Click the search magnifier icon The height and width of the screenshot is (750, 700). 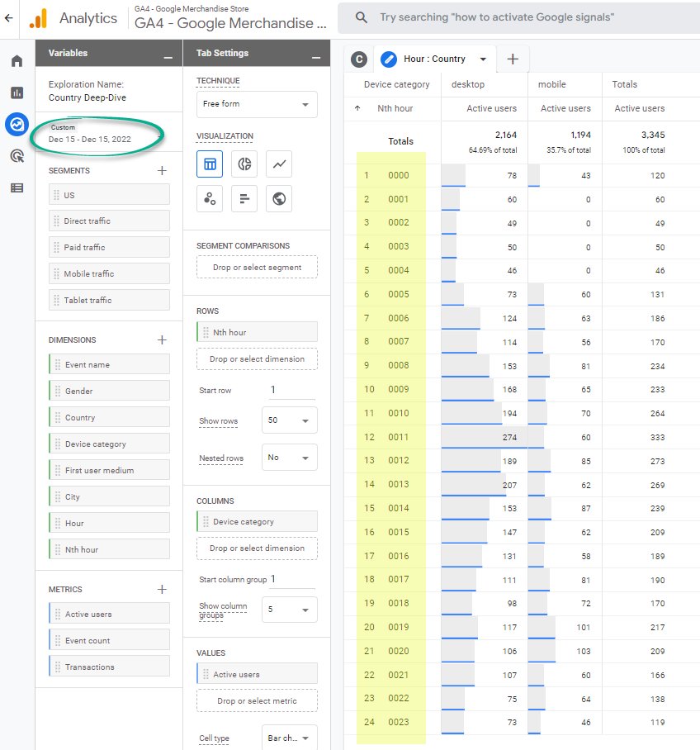coord(362,17)
